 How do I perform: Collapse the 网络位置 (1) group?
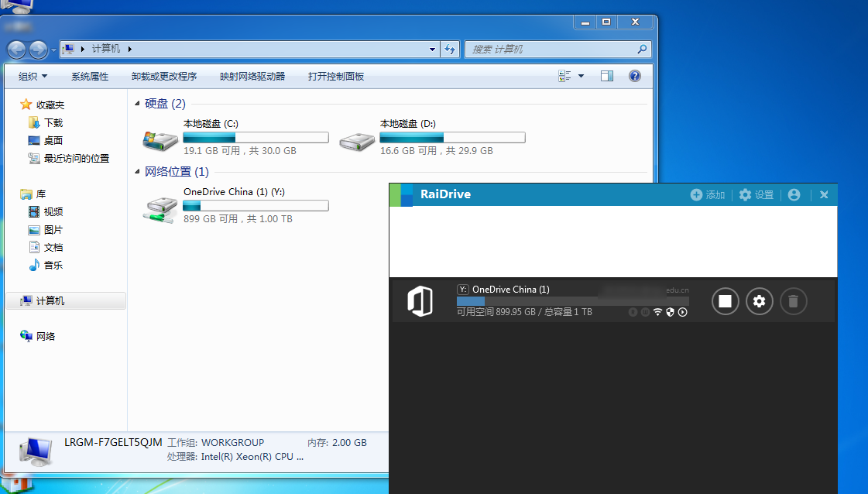pos(137,172)
